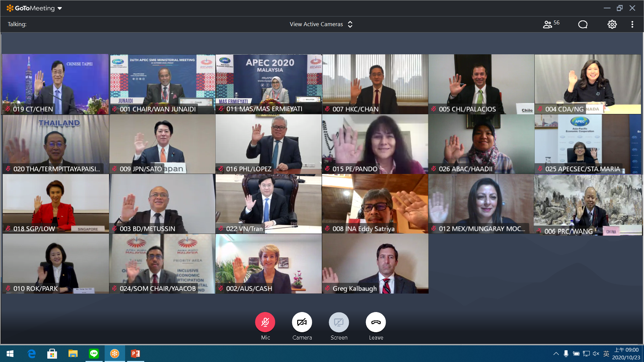This screenshot has width=644, height=362.
Task: Toggle the muted Mic button
Action: click(x=265, y=322)
